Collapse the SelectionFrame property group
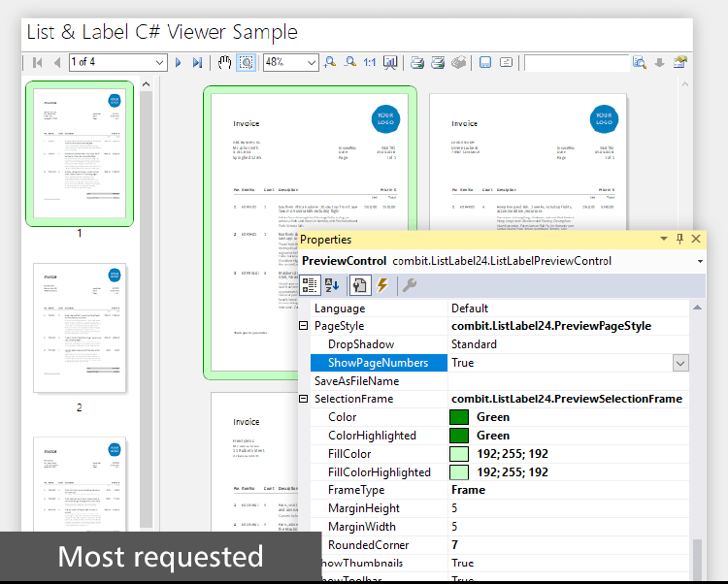The height and width of the screenshot is (584, 728). point(303,399)
